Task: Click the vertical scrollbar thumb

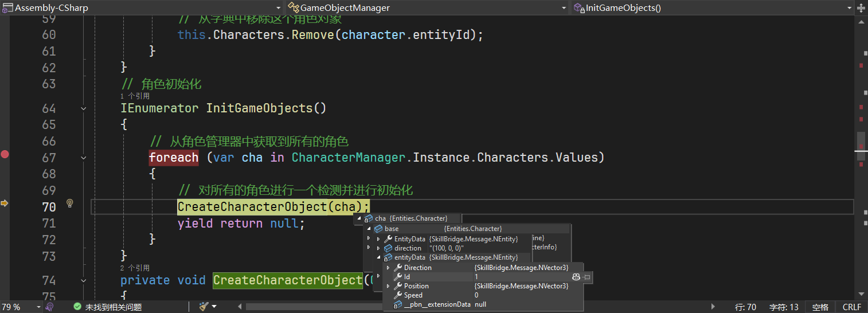Action: [x=861, y=142]
